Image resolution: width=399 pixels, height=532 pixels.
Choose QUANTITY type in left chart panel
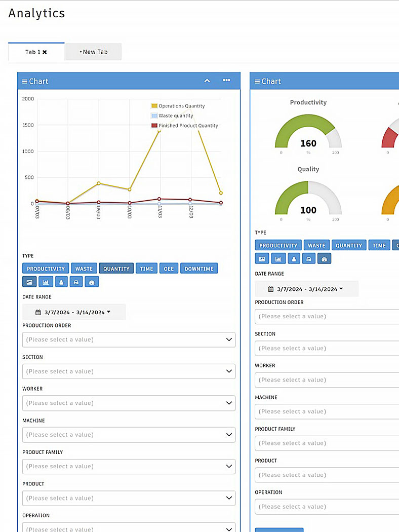point(116,269)
